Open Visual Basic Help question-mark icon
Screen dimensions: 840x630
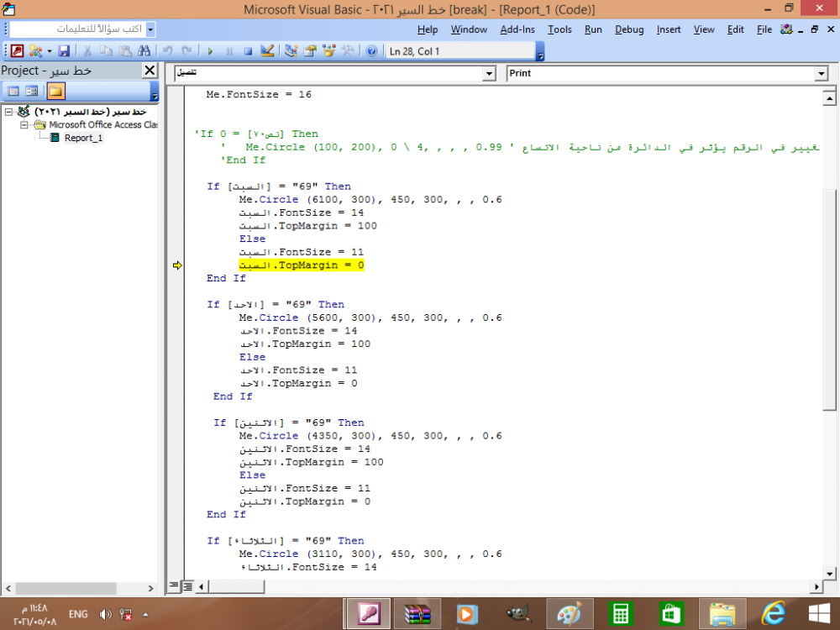click(371, 51)
